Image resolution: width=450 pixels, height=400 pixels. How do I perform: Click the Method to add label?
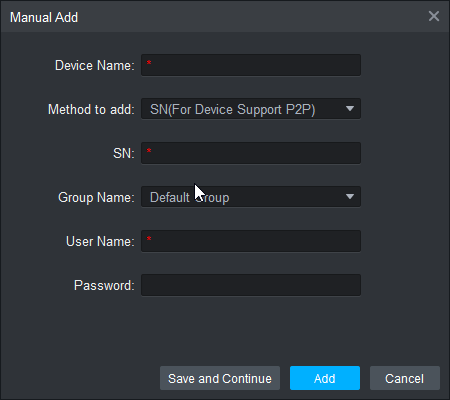point(91,109)
